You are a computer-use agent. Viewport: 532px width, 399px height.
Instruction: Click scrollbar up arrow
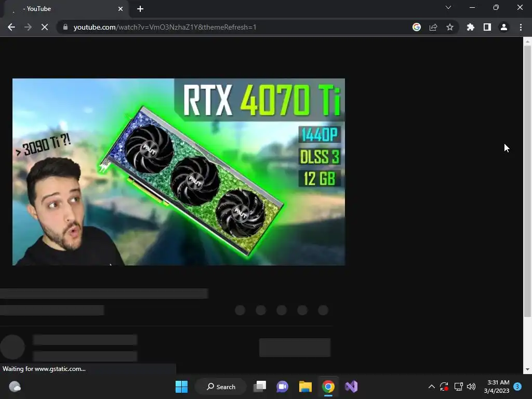(x=527, y=41)
